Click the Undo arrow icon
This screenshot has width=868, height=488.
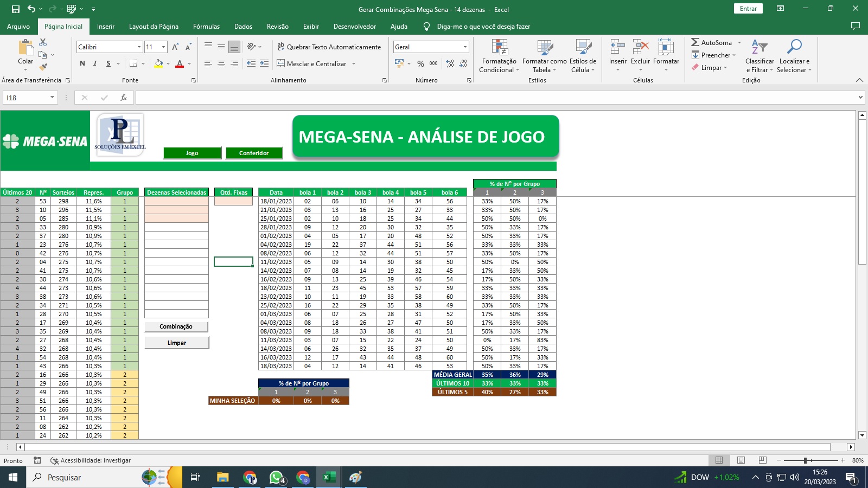31,9
